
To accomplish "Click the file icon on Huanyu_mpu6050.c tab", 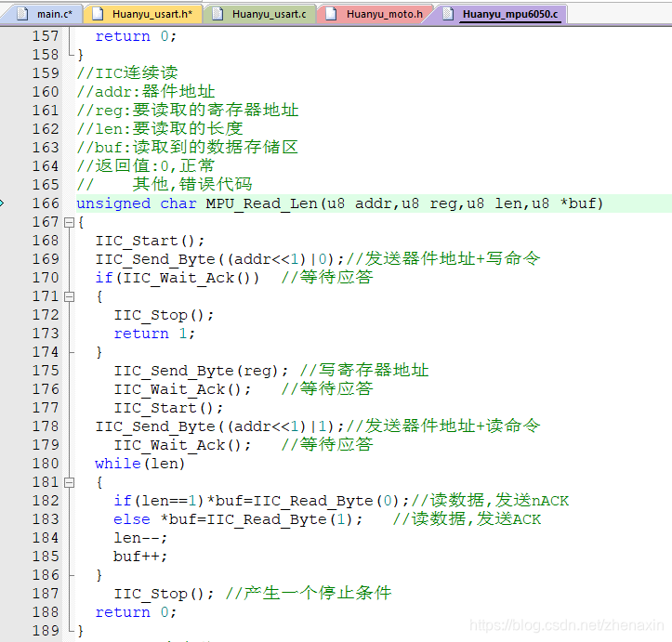I will pyautogui.click(x=448, y=14).
